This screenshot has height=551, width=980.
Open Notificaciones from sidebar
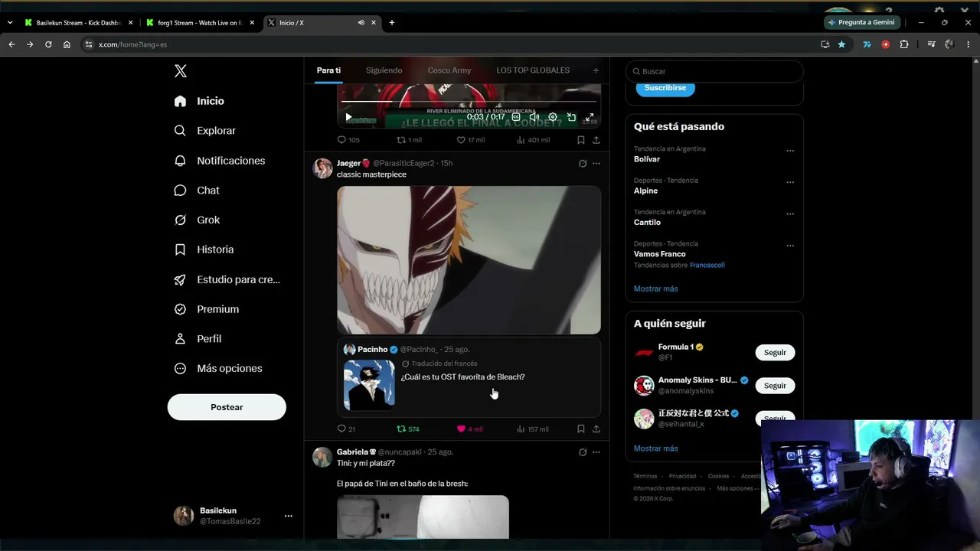click(x=220, y=161)
